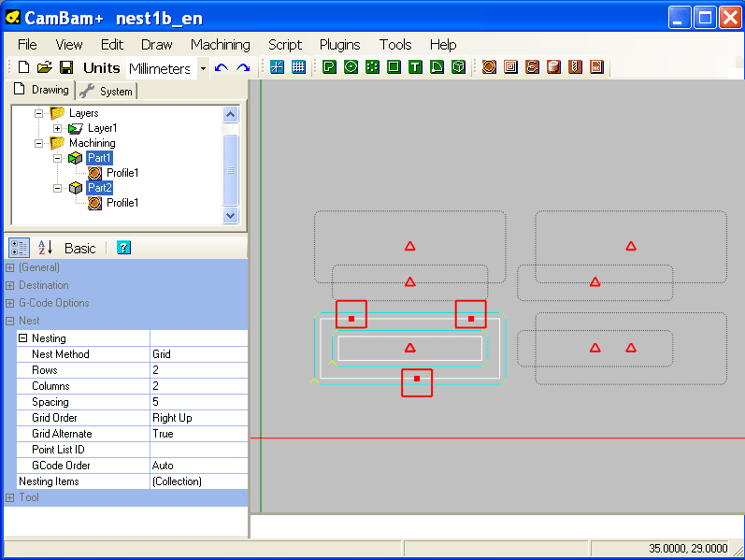Expand the Layer1 tree node
This screenshot has height=560, width=745.
coord(58,128)
